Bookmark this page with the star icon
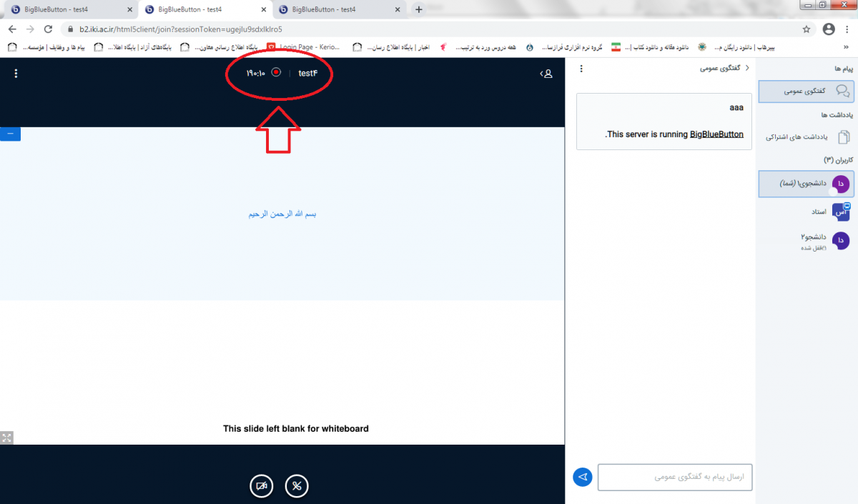 807,29
